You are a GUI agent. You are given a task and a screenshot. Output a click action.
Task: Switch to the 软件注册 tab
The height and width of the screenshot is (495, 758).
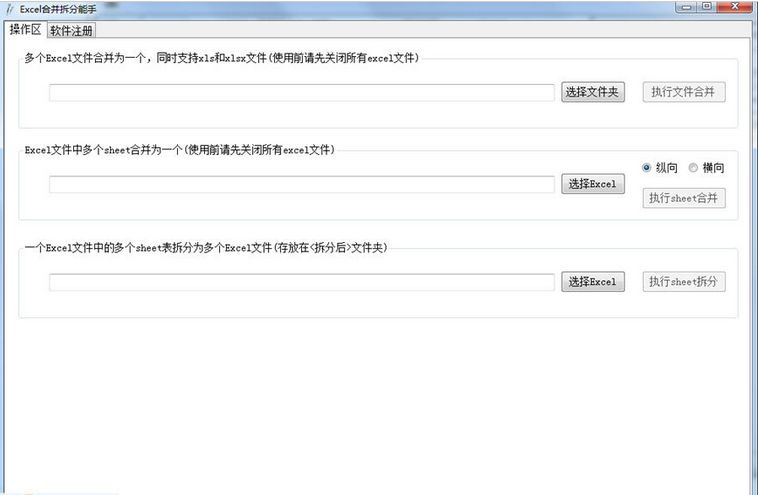coord(72,30)
